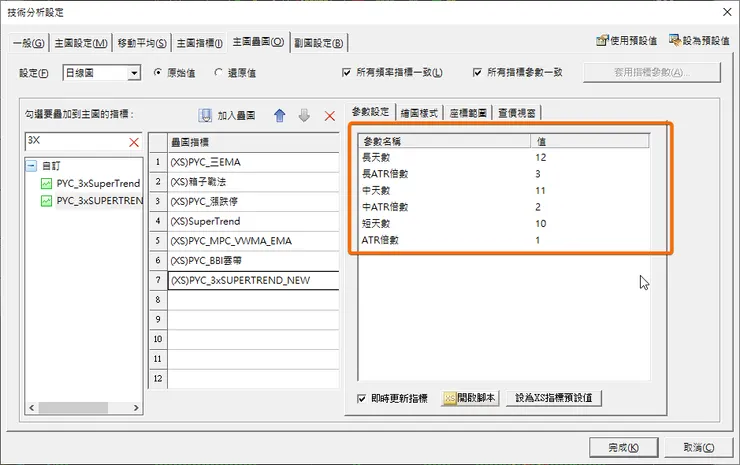Click 設為預設值 set-default icon
The height and width of the screenshot is (465, 740).
pos(675,41)
